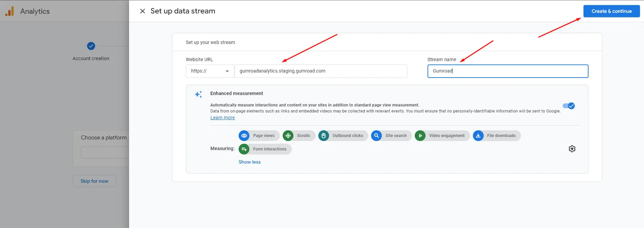
Task: Click the File downloads icon
Action: click(x=478, y=136)
